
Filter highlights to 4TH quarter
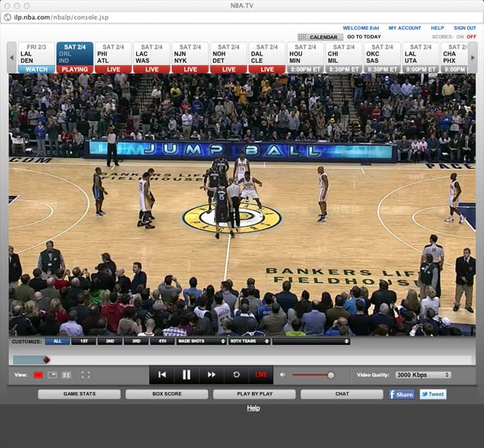pos(163,341)
